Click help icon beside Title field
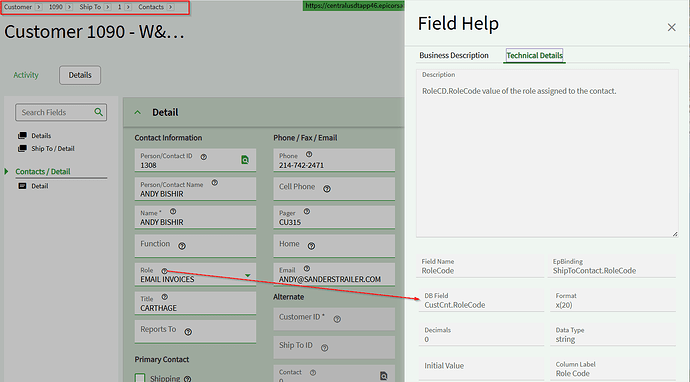 click(x=165, y=297)
